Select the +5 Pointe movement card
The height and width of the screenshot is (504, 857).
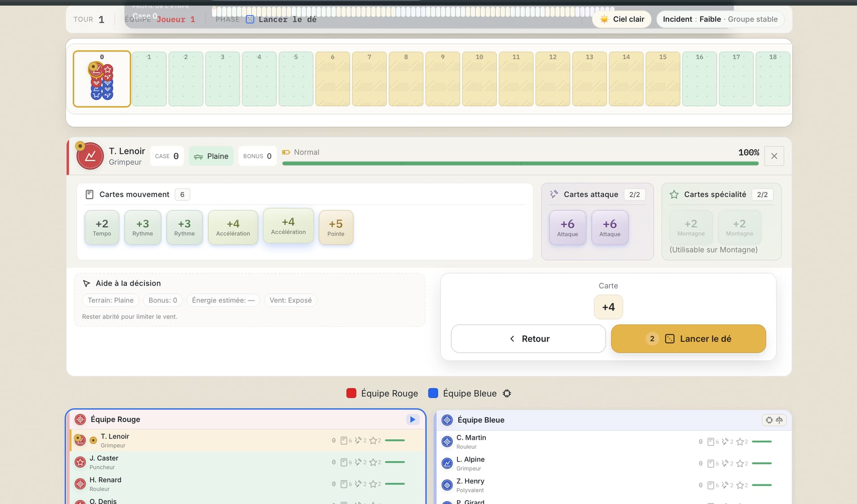point(336,227)
